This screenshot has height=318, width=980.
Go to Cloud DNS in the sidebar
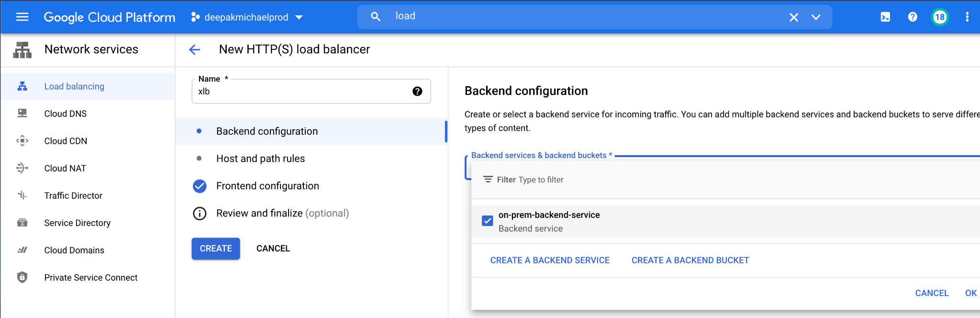[x=66, y=114]
